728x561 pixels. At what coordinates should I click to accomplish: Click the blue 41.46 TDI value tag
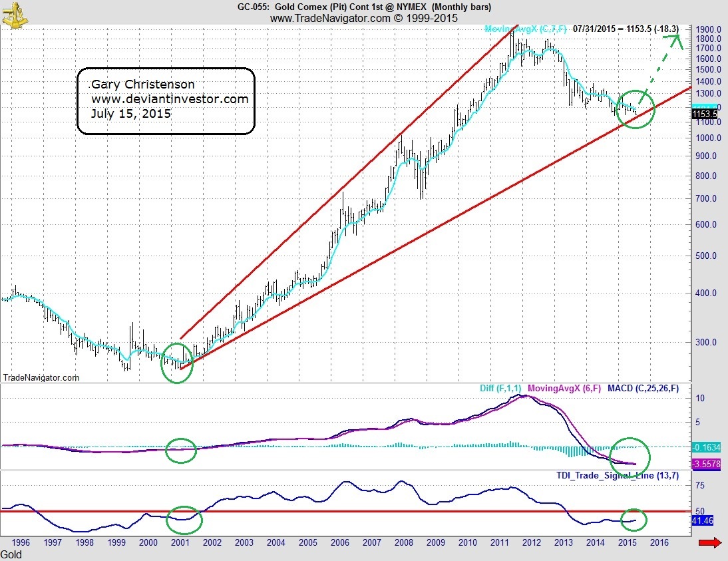tap(703, 521)
